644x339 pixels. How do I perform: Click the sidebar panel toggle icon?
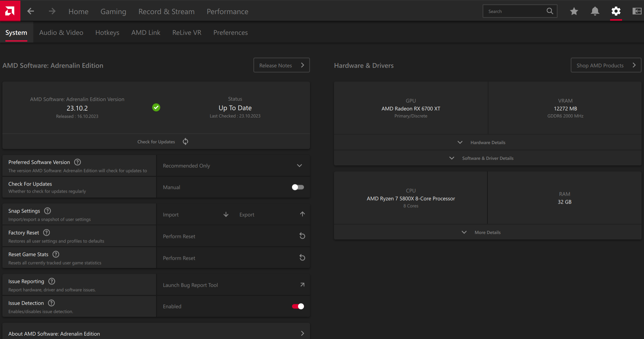click(x=636, y=11)
